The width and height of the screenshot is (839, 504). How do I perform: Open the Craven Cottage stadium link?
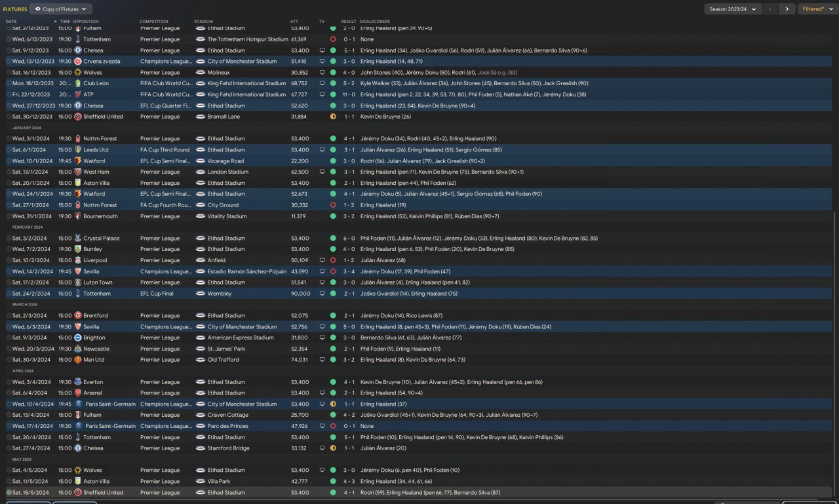[x=227, y=415]
